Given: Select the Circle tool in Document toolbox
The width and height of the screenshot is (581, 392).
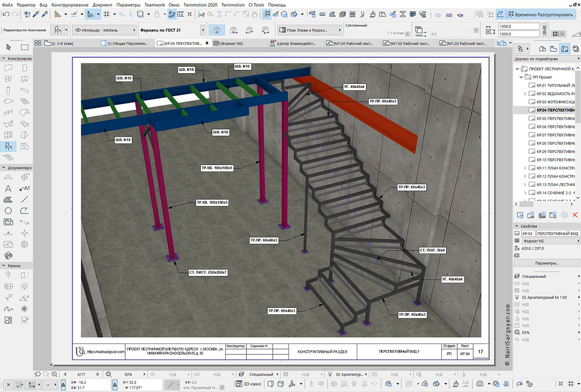Looking at the screenshot, I should [x=8, y=211].
